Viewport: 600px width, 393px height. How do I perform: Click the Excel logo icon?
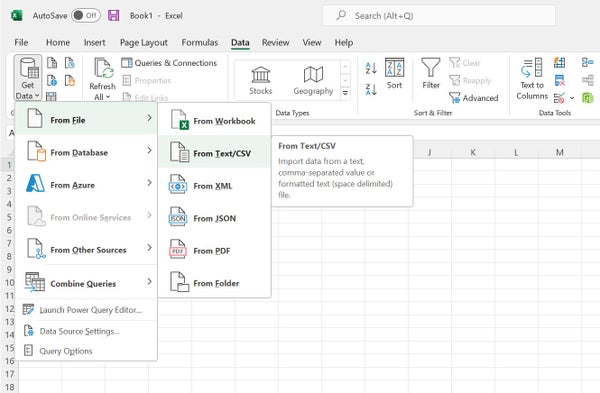16,16
